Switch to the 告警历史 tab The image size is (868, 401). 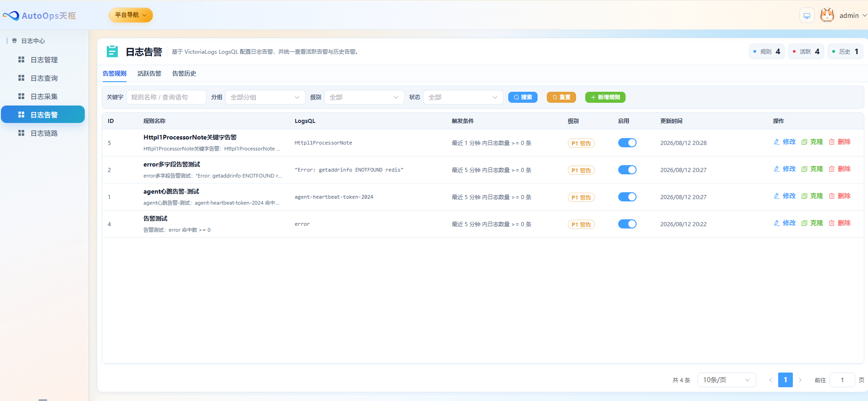click(x=184, y=73)
